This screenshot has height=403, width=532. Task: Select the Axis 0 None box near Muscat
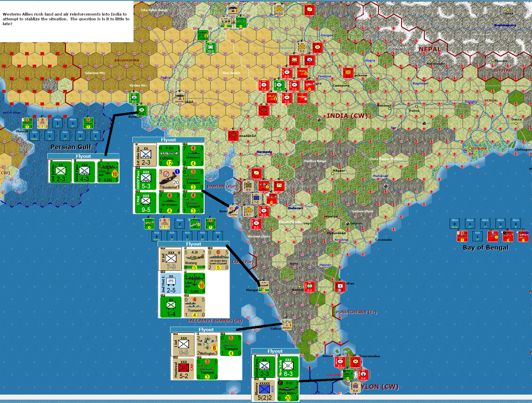point(34,136)
